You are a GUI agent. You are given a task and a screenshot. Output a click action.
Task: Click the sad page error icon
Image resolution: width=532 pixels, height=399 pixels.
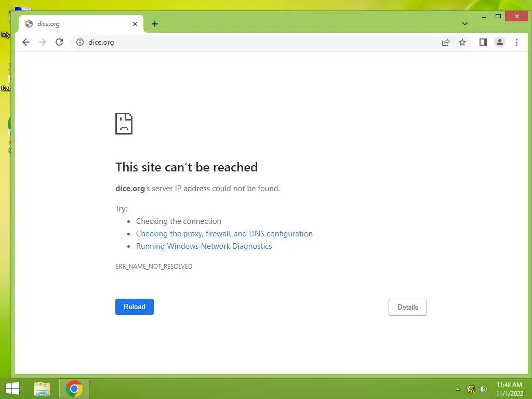[x=124, y=124]
